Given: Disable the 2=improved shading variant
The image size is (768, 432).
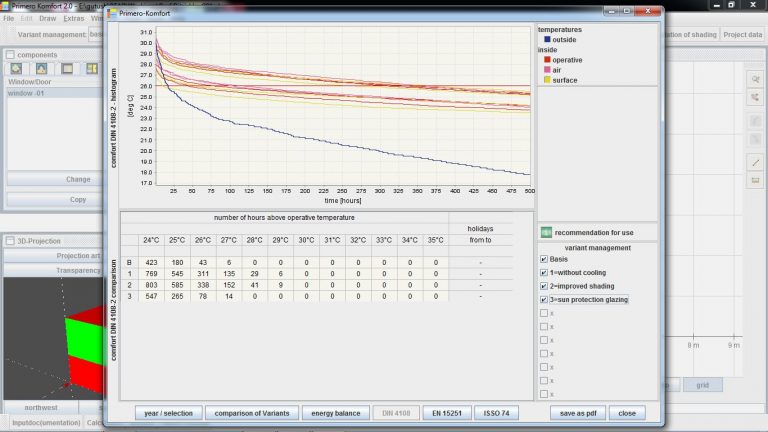Looking at the screenshot, I should 544,286.
